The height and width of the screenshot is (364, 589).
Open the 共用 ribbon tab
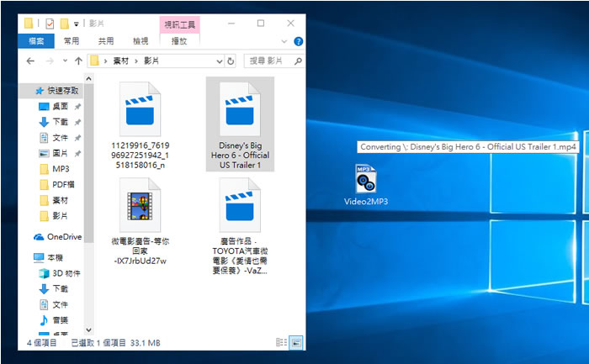point(105,41)
